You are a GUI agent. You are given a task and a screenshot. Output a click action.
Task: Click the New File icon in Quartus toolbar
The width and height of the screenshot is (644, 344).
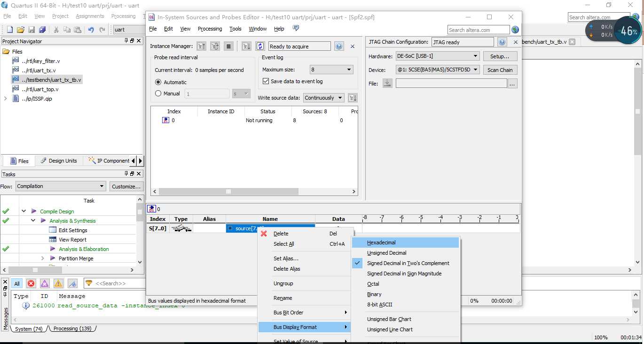[9, 30]
